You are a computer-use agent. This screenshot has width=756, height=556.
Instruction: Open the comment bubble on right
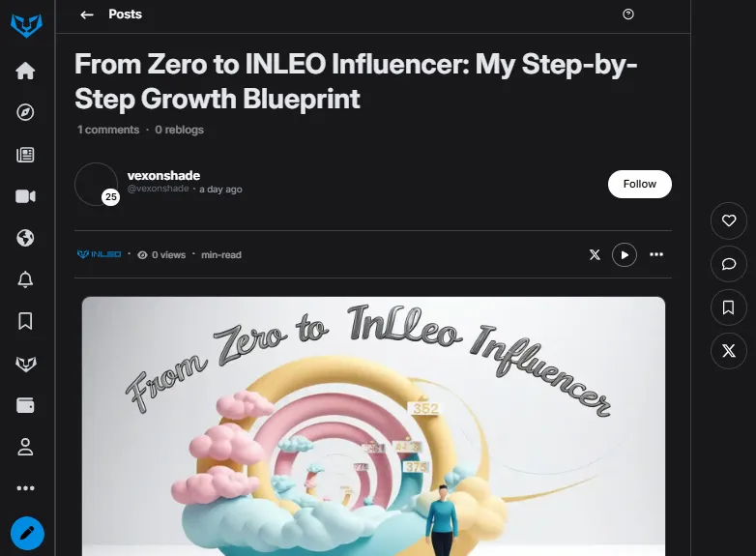tap(729, 264)
